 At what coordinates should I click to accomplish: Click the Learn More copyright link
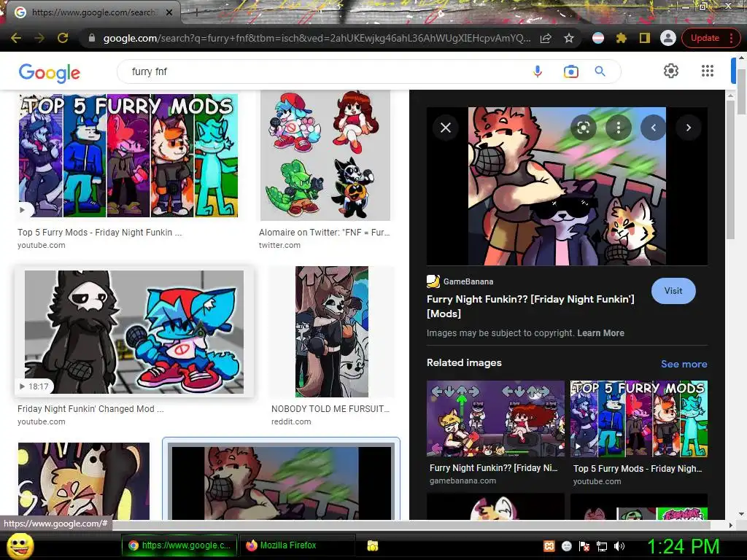pyautogui.click(x=600, y=332)
